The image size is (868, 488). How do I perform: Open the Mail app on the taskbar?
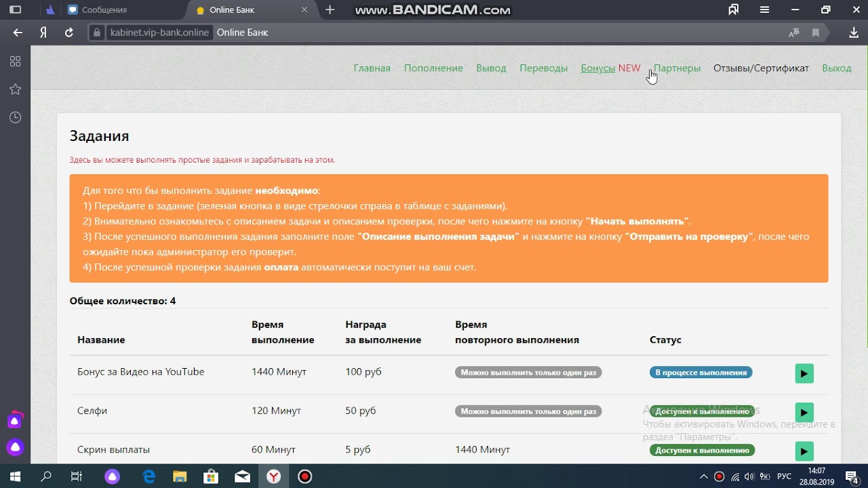242,476
